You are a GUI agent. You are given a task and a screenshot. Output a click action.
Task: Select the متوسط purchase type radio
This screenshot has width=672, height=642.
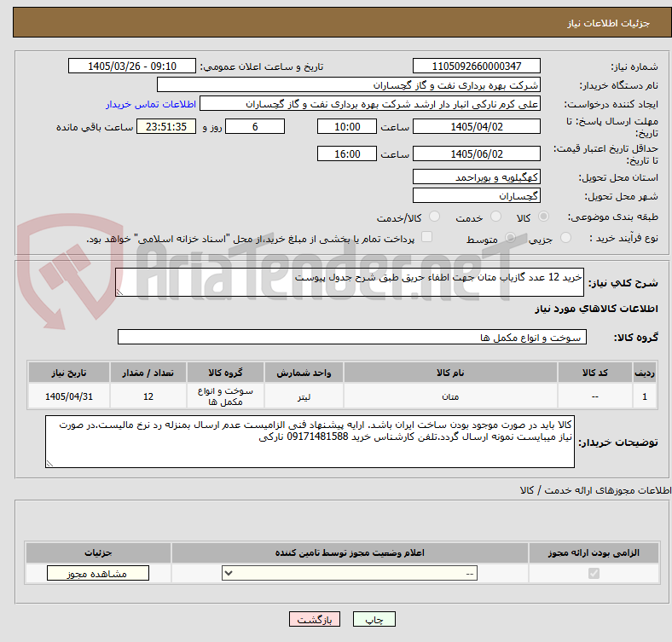point(510,238)
